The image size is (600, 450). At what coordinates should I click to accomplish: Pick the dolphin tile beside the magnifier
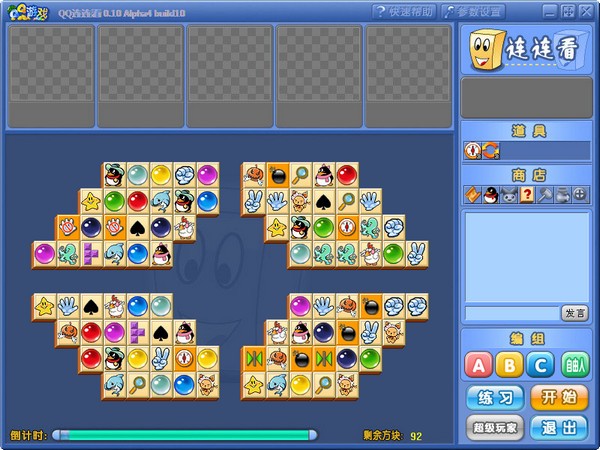(114, 386)
